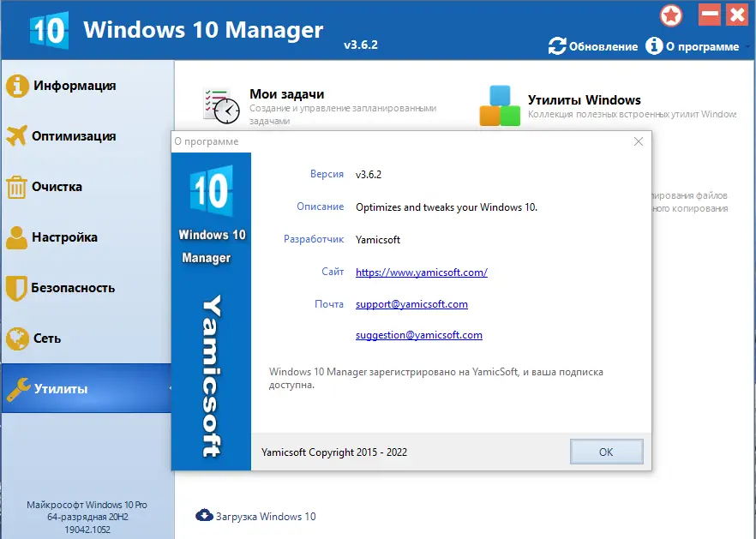Click Загрузка Windows 10 link
This screenshot has width=756, height=539.
pyautogui.click(x=266, y=517)
